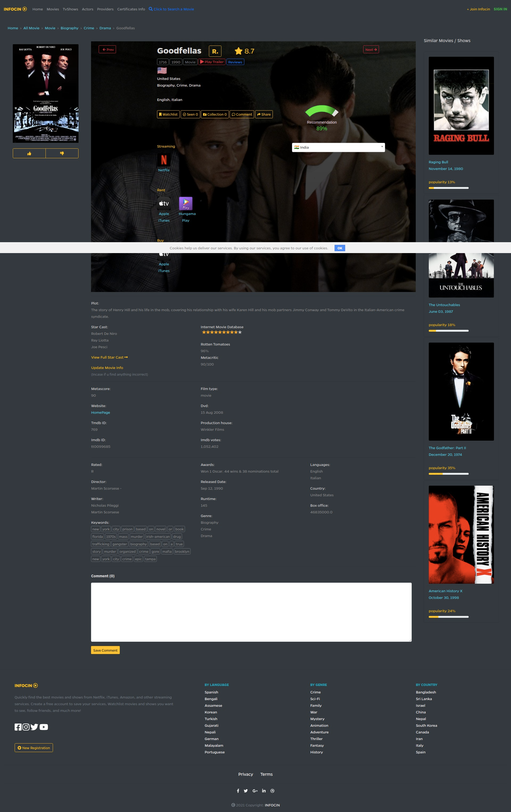Go to the Prev movie
Screen dimensions: 511x812
click(108, 50)
